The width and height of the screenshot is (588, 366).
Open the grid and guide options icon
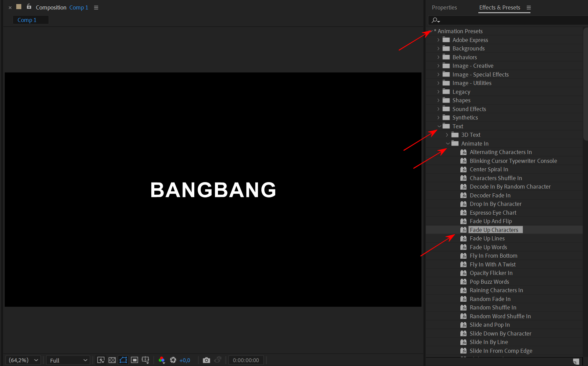[146, 360]
